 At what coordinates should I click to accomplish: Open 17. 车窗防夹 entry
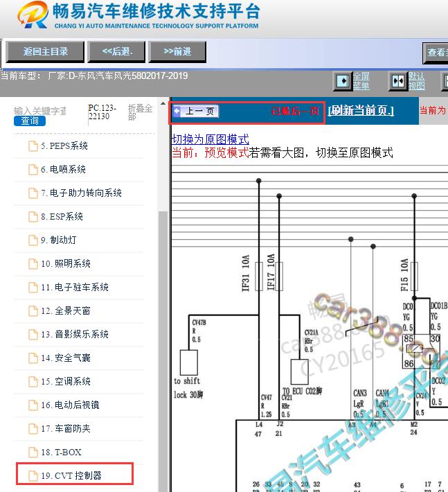(66, 429)
